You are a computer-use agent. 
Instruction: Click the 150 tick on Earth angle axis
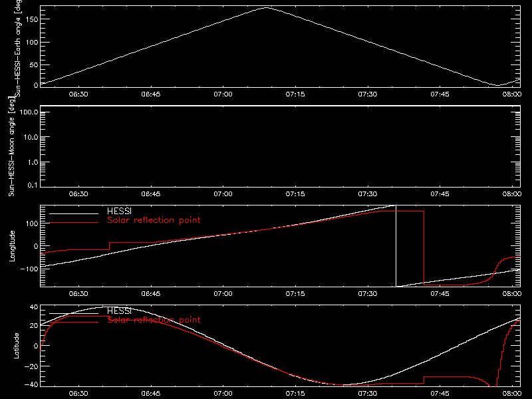click(31, 19)
